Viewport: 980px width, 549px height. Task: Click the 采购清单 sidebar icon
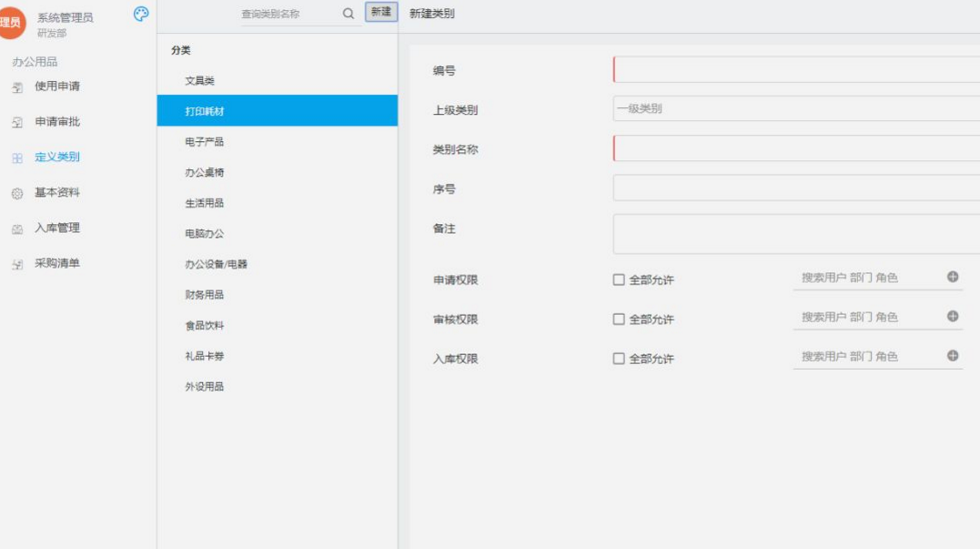pyautogui.click(x=17, y=265)
